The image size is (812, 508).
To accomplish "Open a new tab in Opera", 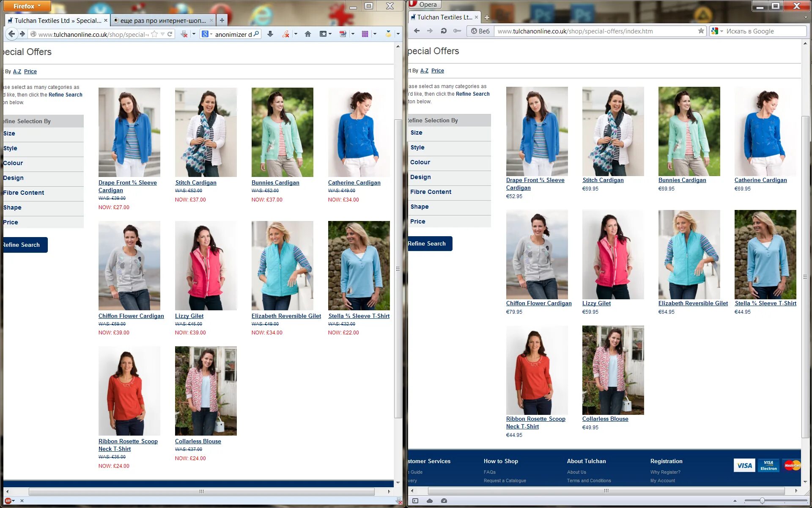I will point(487,17).
